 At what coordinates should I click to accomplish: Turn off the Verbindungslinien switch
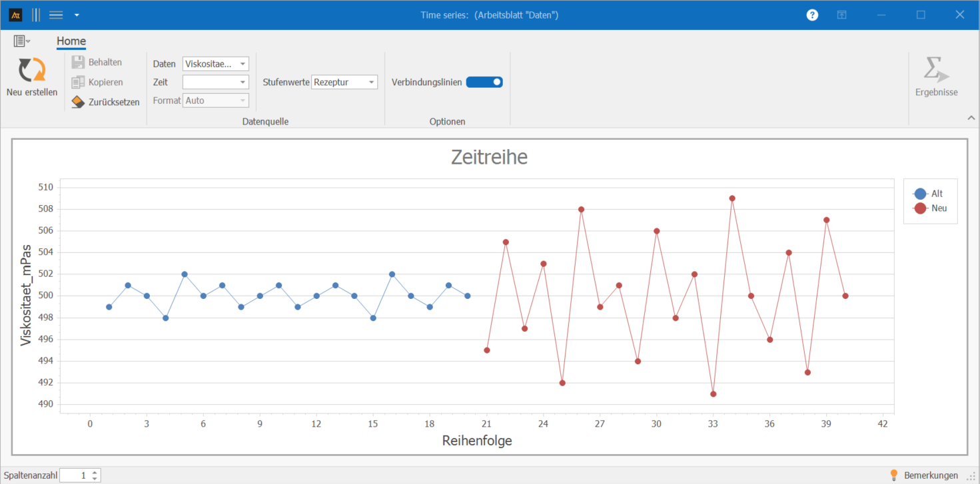click(x=484, y=82)
